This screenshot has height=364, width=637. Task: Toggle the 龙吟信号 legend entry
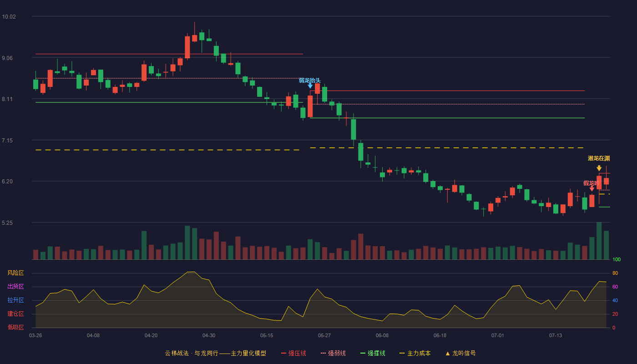pyautogui.click(x=460, y=353)
